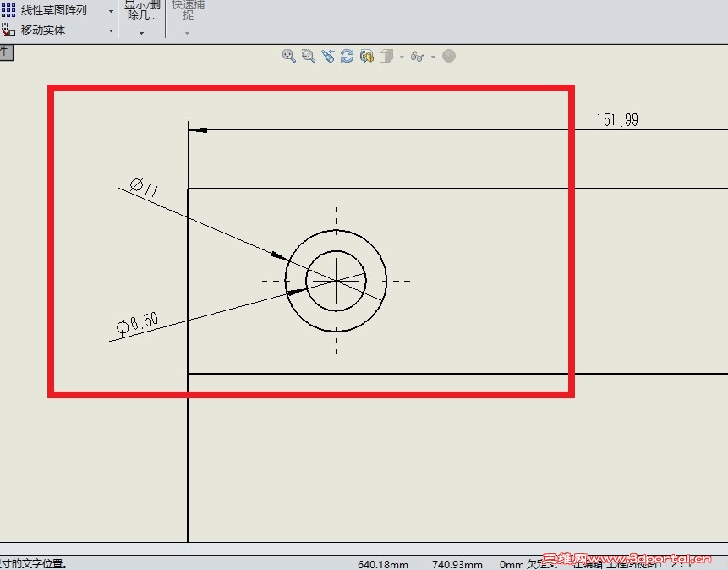Screen dimensions: 728x570
Task: Click the Previous View icon
Action: pos(328,56)
